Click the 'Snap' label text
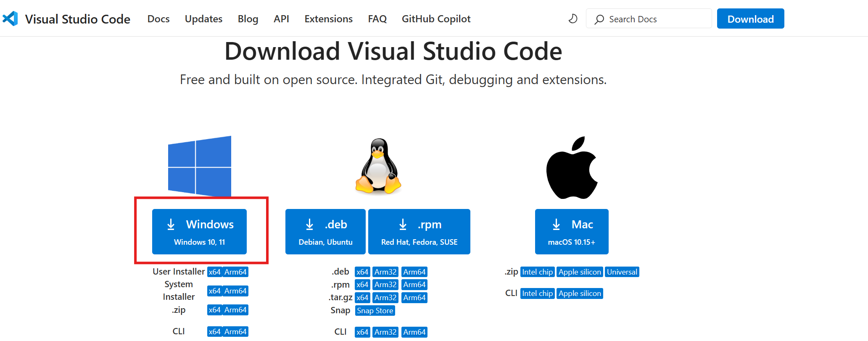Image resolution: width=868 pixels, height=341 pixels. pos(340,310)
